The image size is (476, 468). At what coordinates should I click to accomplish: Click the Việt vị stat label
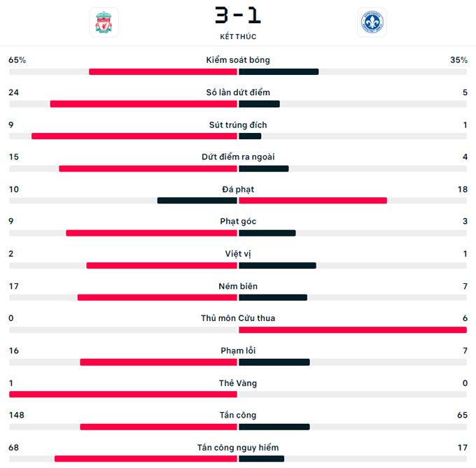[x=238, y=254]
